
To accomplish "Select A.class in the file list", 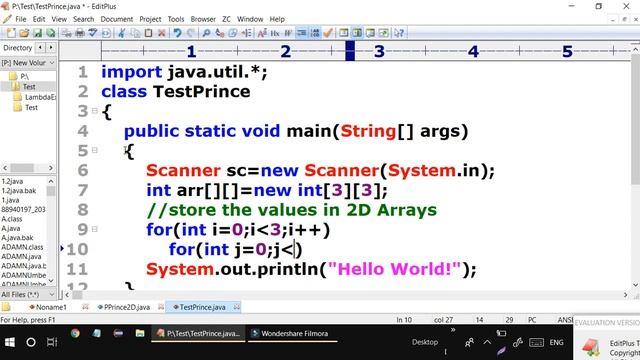I will tap(12, 219).
